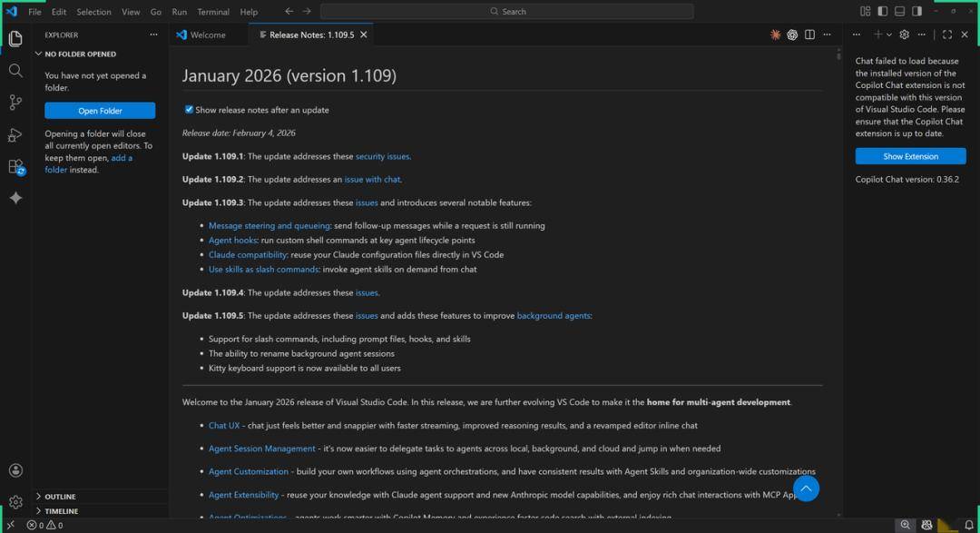This screenshot has width=980, height=533.
Task: Click the command center search field
Action: tap(506, 12)
